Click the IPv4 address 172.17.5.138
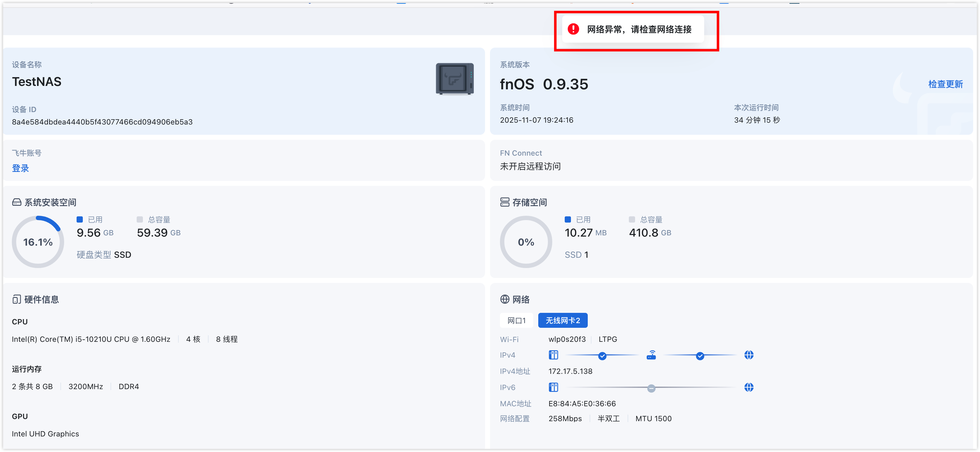The height and width of the screenshot is (452, 980). coord(570,371)
